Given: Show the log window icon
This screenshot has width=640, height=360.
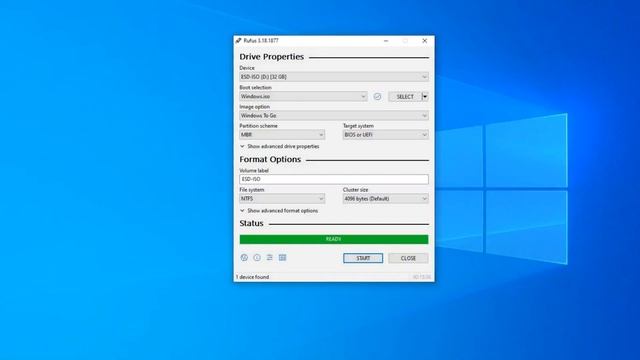Looking at the screenshot, I should (282, 258).
